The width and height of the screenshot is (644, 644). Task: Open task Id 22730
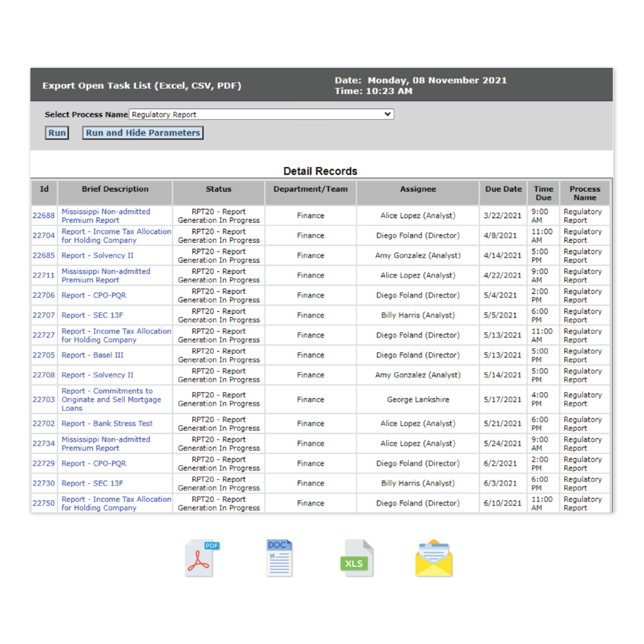[x=44, y=484]
